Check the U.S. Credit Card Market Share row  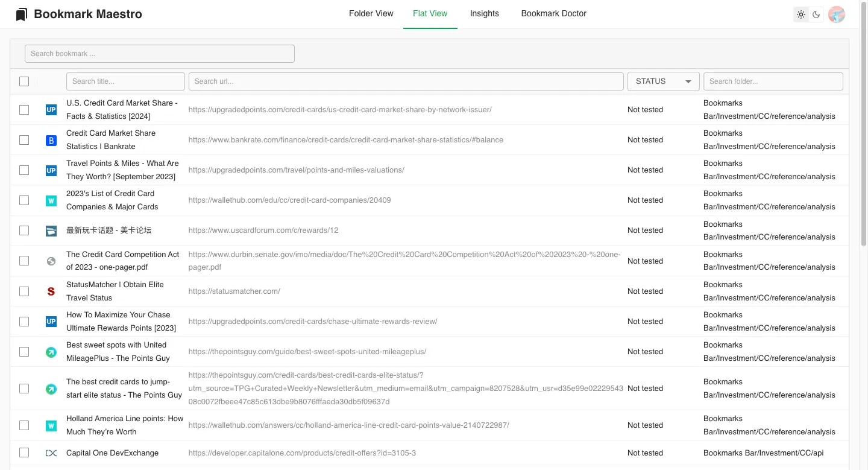click(24, 110)
